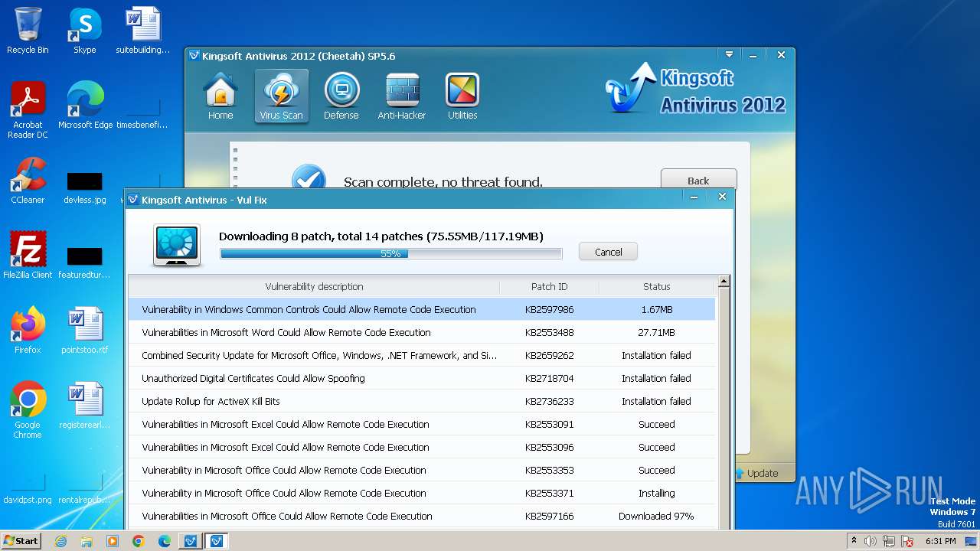This screenshot has width=980, height=551.
Task: Switch to first Kingsoft Antivirus taskbar button
Action: 190,541
